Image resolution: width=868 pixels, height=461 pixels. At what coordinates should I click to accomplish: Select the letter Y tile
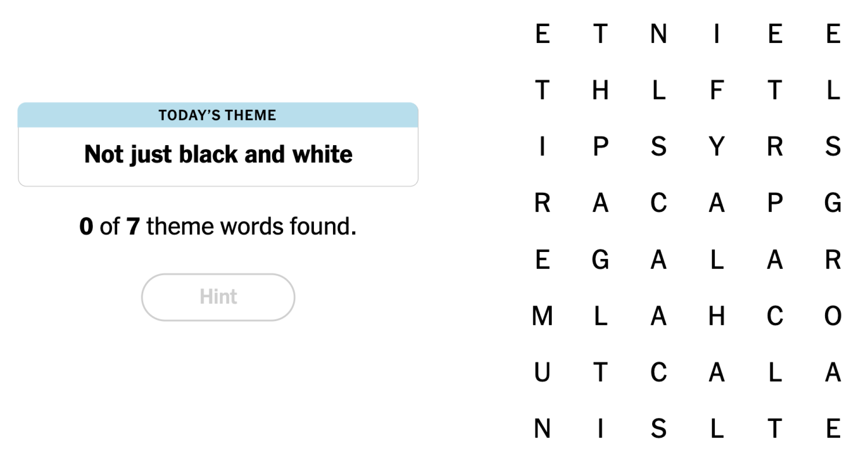[x=716, y=146]
